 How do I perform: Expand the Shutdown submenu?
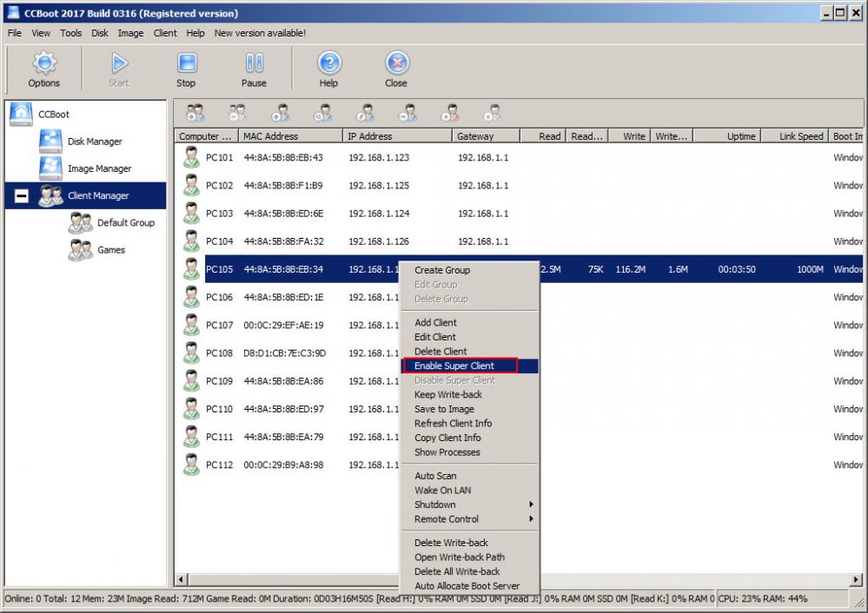click(x=469, y=504)
